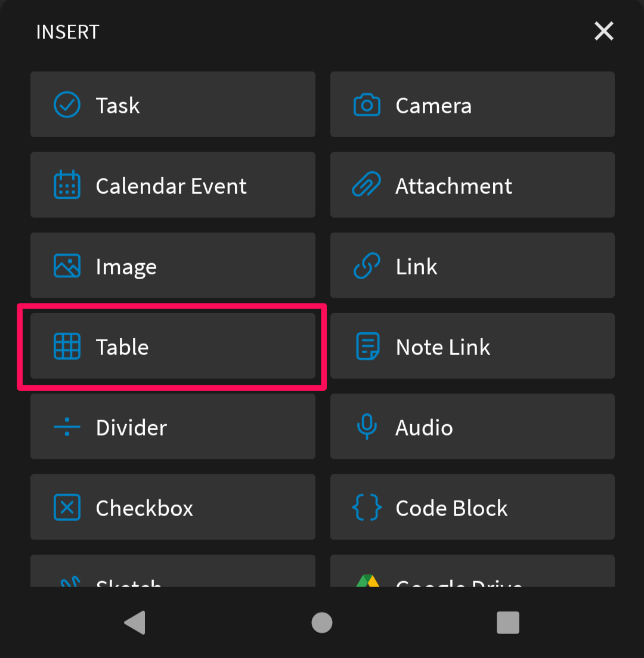Tap the Android back navigation button
This screenshot has width=644, height=658.
[x=135, y=622]
